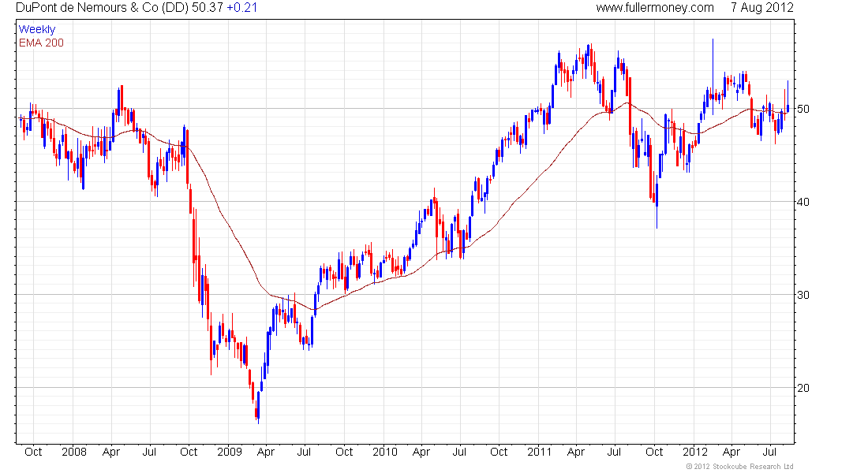Click the EMA 200 legend label
The height and width of the screenshot is (473, 868).
click(x=42, y=43)
